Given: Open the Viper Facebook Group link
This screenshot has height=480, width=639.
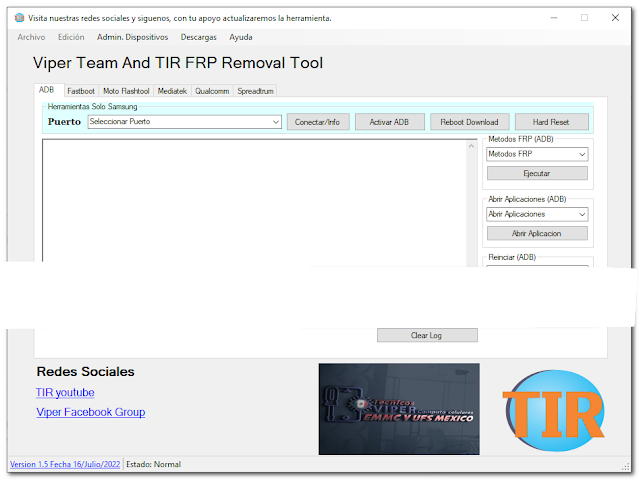Looking at the screenshot, I should (91, 412).
